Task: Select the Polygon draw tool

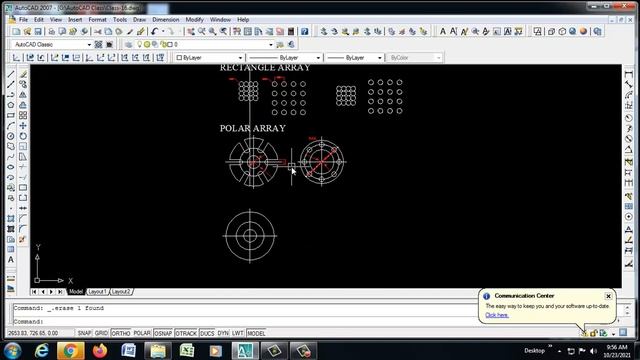Action: pyautogui.click(x=11, y=105)
